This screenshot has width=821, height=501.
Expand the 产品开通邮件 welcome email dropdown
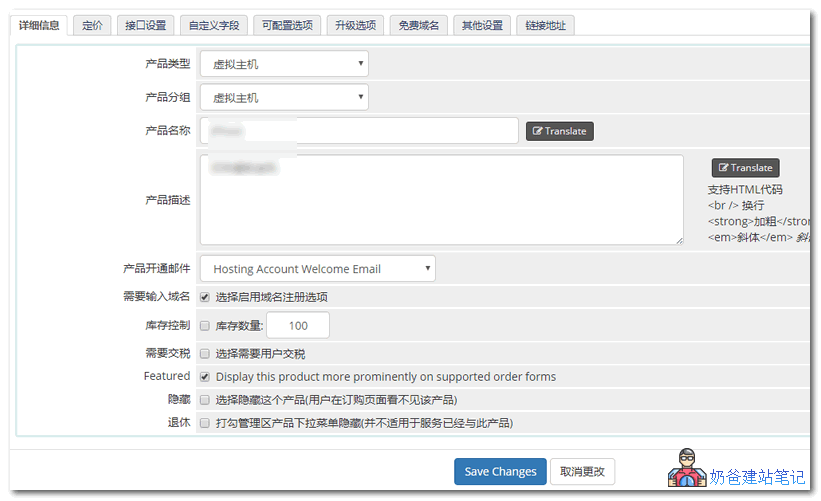317,269
